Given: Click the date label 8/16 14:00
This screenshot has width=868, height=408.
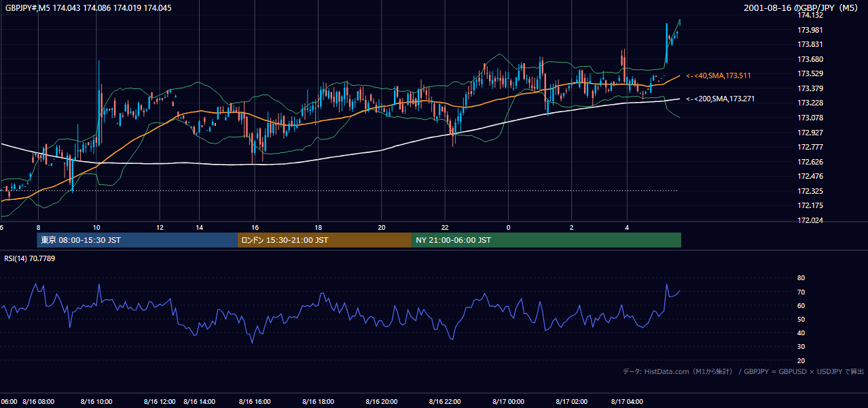Looking at the screenshot, I should pos(200,402).
